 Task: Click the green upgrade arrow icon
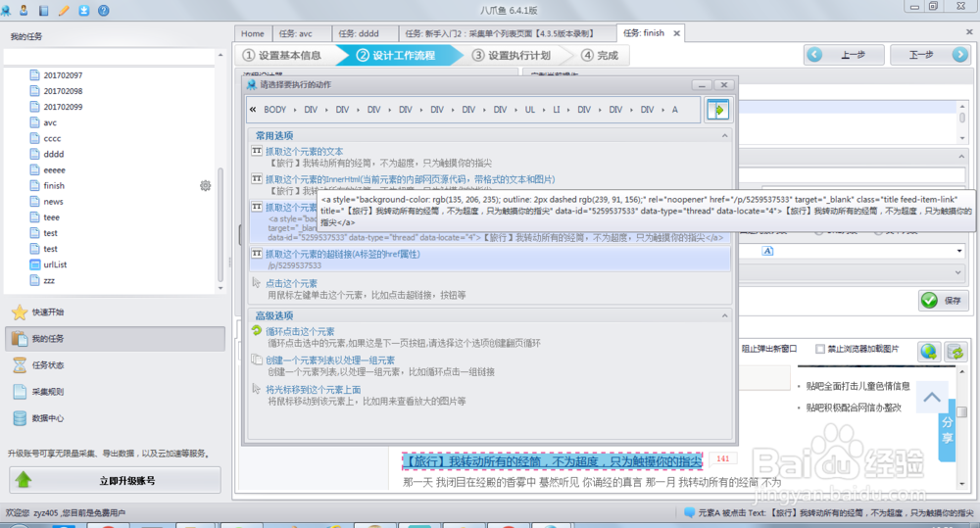[24, 480]
